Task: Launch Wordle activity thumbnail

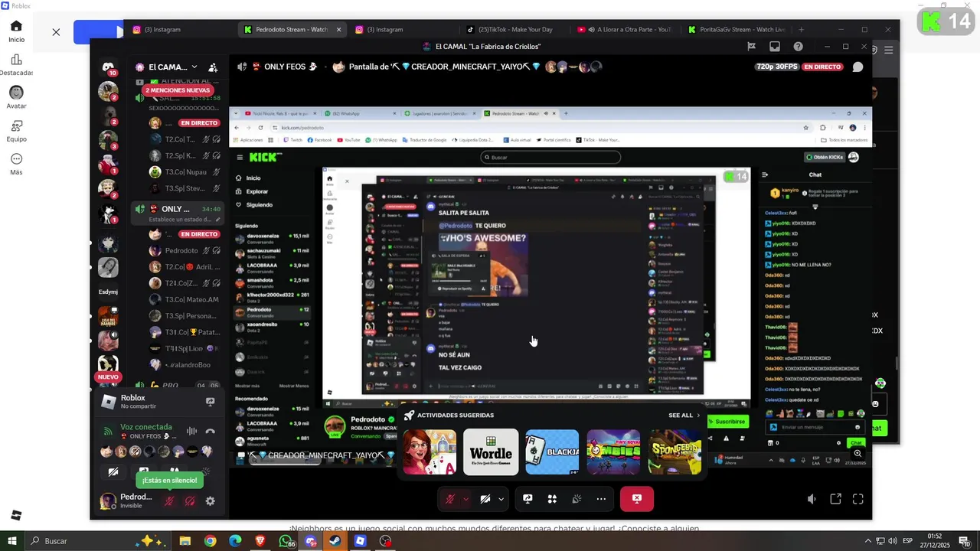Action: tap(491, 452)
